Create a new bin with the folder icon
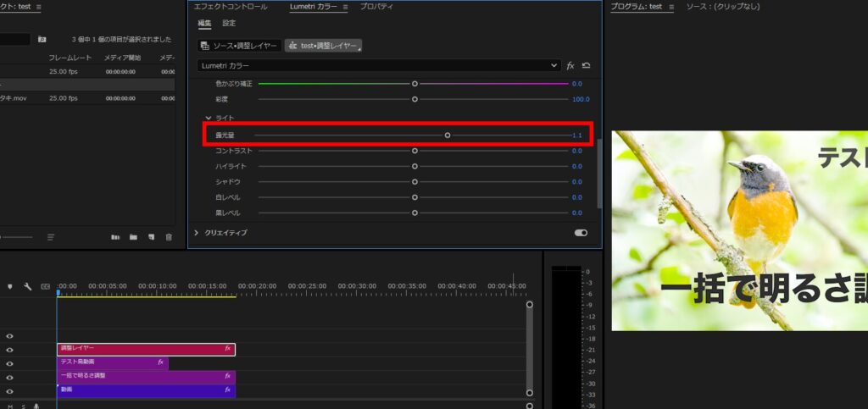Screen dimensions: 868x409 coord(133,237)
